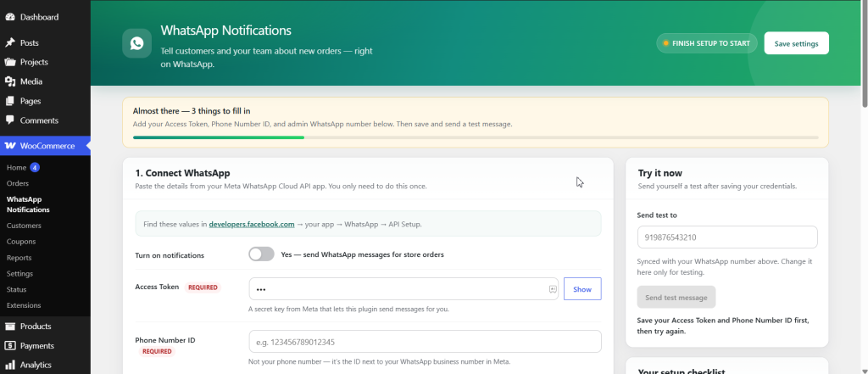This screenshot has height=374, width=868.
Task: Click the WooCommerce logo icon
Action: coord(10,146)
